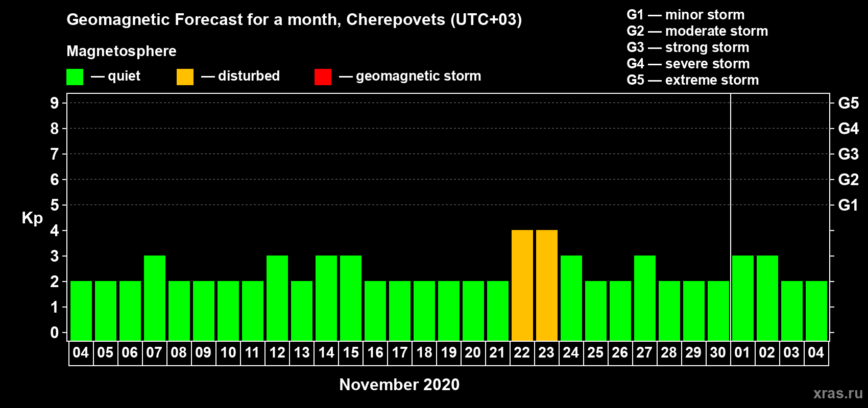Click 'G5 — extreme storm' legend text
868x408 pixels.
pos(693,80)
